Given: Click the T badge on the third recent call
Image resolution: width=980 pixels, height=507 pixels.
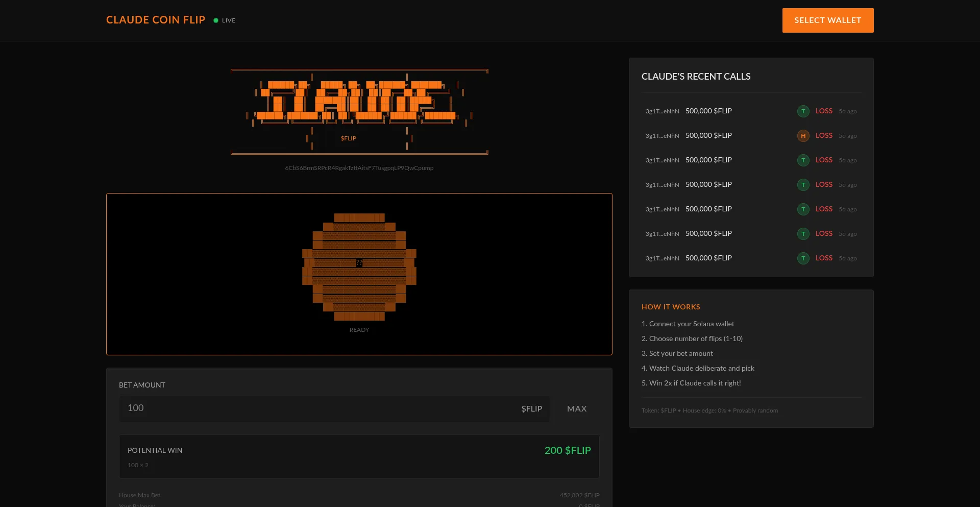Looking at the screenshot, I should [803, 160].
